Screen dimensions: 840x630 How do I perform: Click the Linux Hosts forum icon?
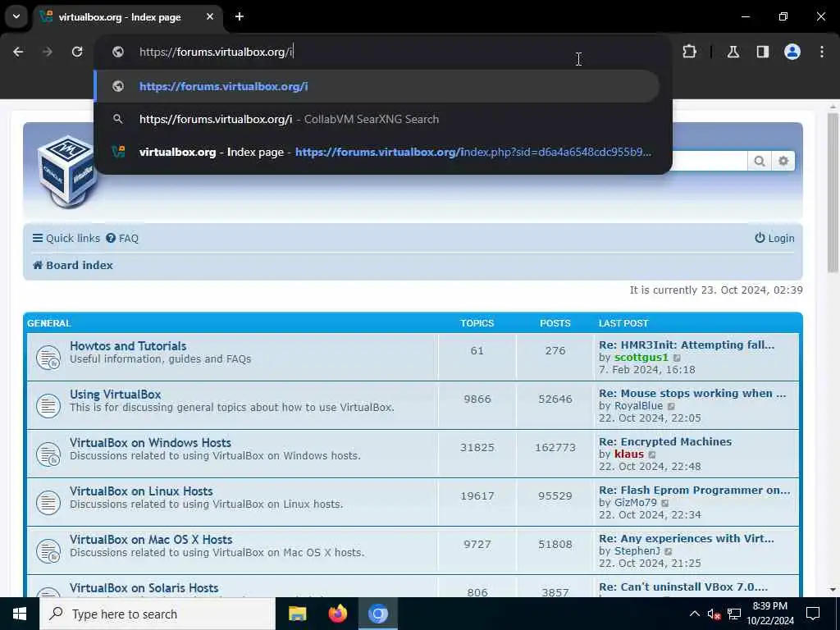point(48,503)
